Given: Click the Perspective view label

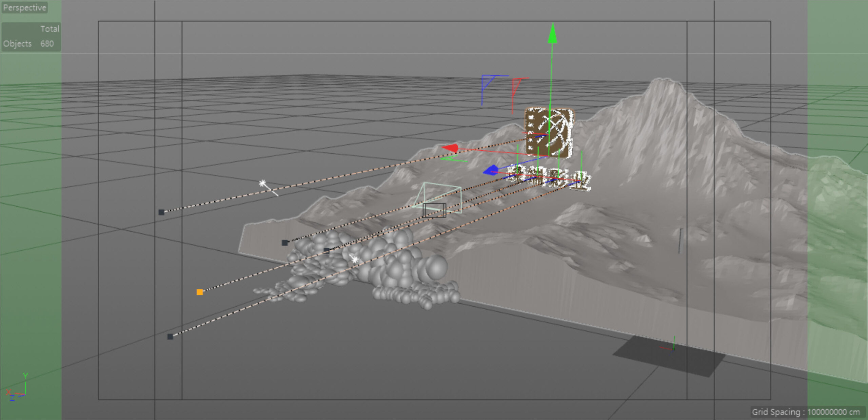Looking at the screenshot, I should pyautogui.click(x=24, y=7).
